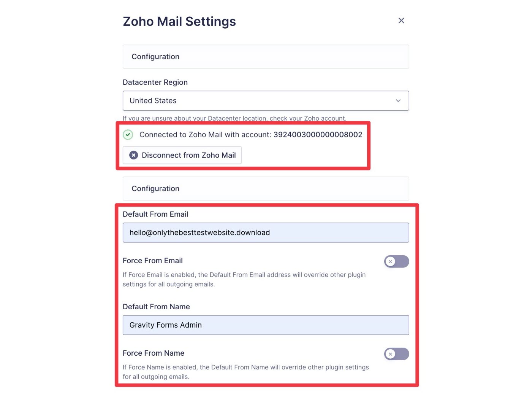Focus the Default From Email field
Screen dimensions: 532x393
(266, 232)
